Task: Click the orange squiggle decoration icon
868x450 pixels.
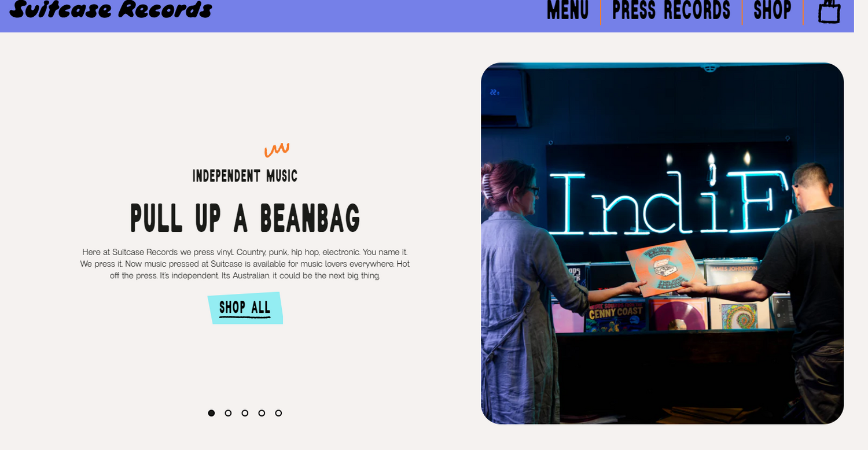Action: tap(277, 150)
